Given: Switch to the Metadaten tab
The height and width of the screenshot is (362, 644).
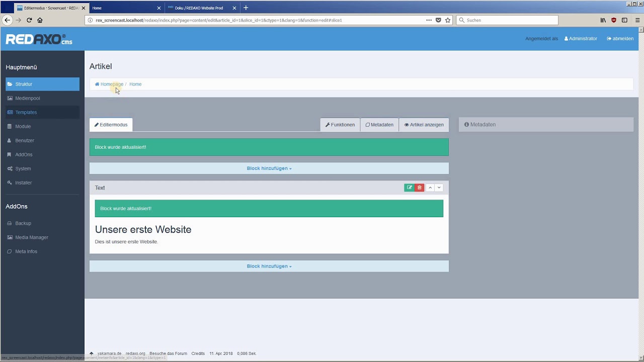Looking at the screenshot, I should pos(379,125).
